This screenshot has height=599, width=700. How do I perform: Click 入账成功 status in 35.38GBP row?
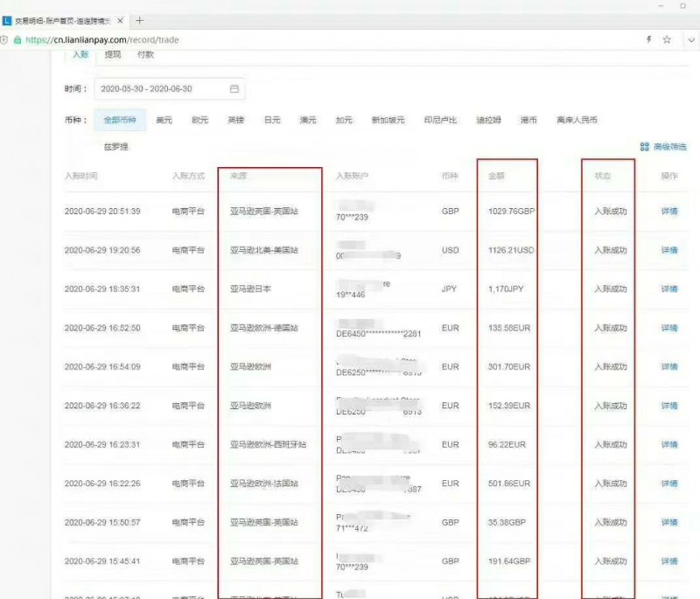(610, 522)
